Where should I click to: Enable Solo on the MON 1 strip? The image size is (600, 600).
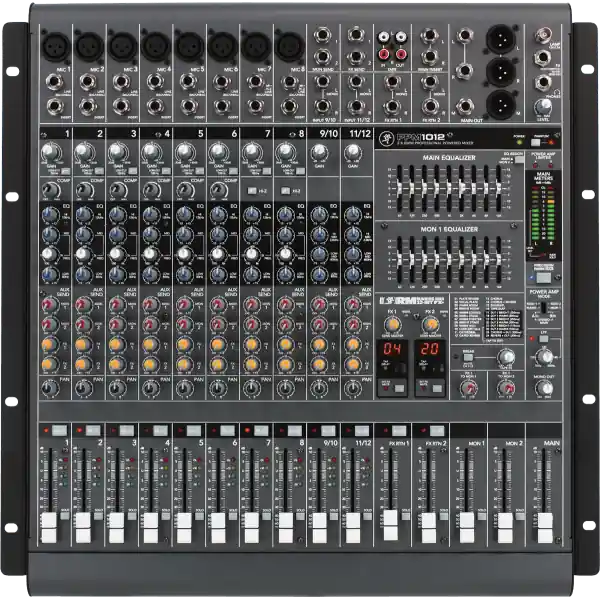482,516
